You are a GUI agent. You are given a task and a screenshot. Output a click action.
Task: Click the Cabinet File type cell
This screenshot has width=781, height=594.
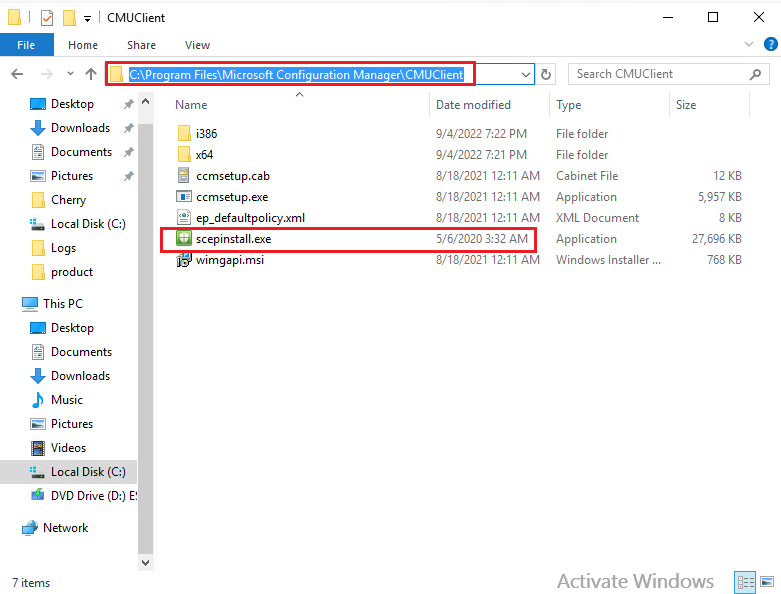pyautogui.click(x=587, y=176)
